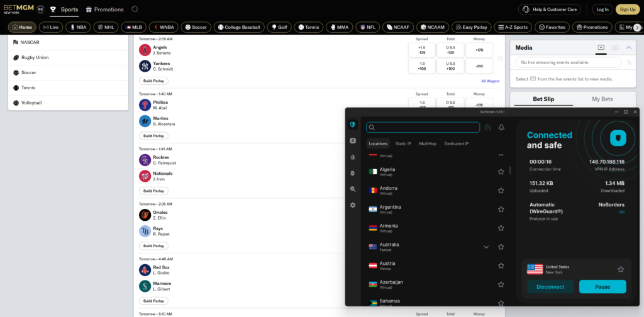Open the Surfshark Alert sidebar icon
The height and width of the screenshot is (317, 644).
point(352,157)
